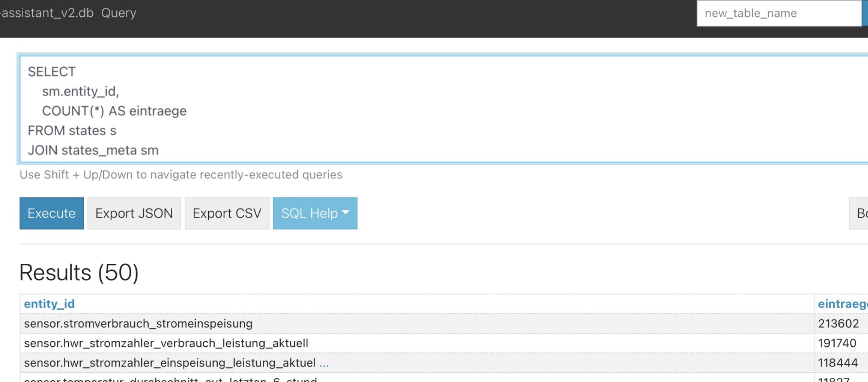Focus the new_table_name input field
Image resolution: width=868 pixels, height=382 pixels.
pos(779,13)
